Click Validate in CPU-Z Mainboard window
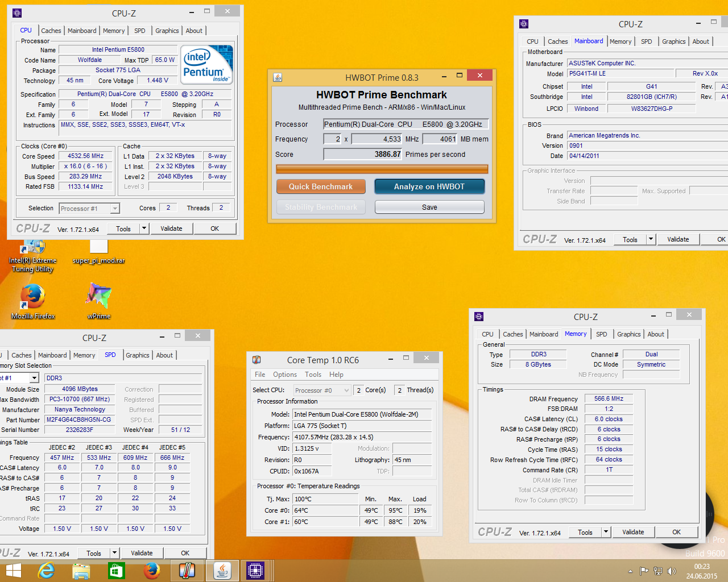Viewport: 728px width, 582px height. point(678,239)
